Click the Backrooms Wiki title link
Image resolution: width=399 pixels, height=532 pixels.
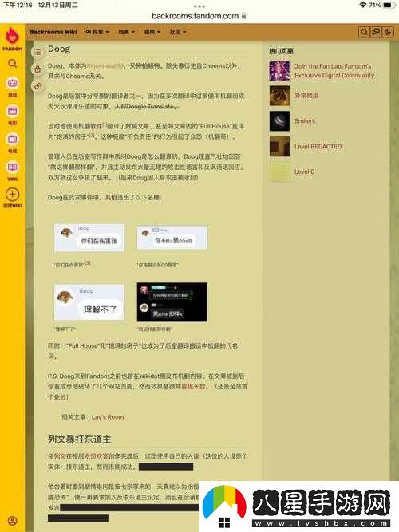click(x=53, y=32)
